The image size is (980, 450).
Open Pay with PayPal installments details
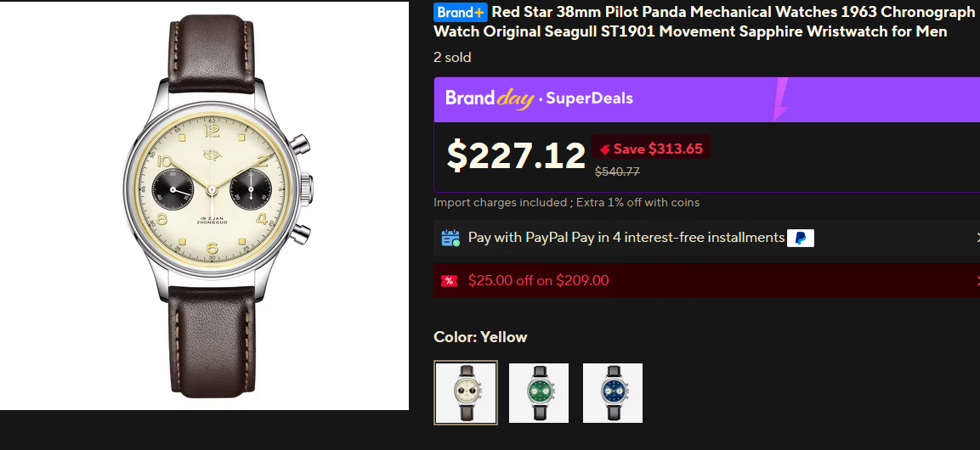pos(626,238)
